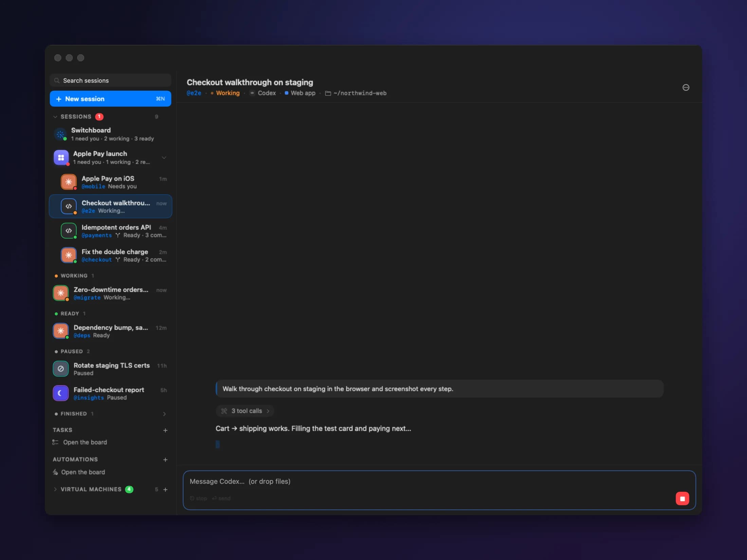The image size is (747, 560).
Task: Open the board under TASKS
Action: [85, 442]
